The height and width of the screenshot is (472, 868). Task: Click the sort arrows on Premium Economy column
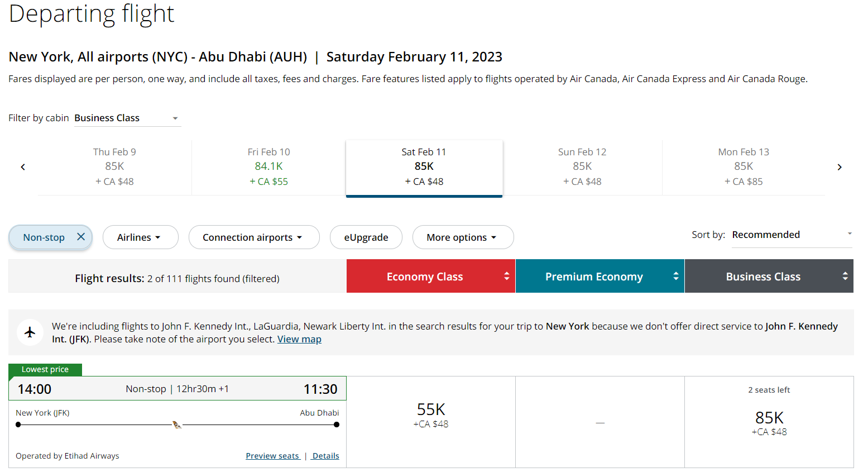(676, 276)
